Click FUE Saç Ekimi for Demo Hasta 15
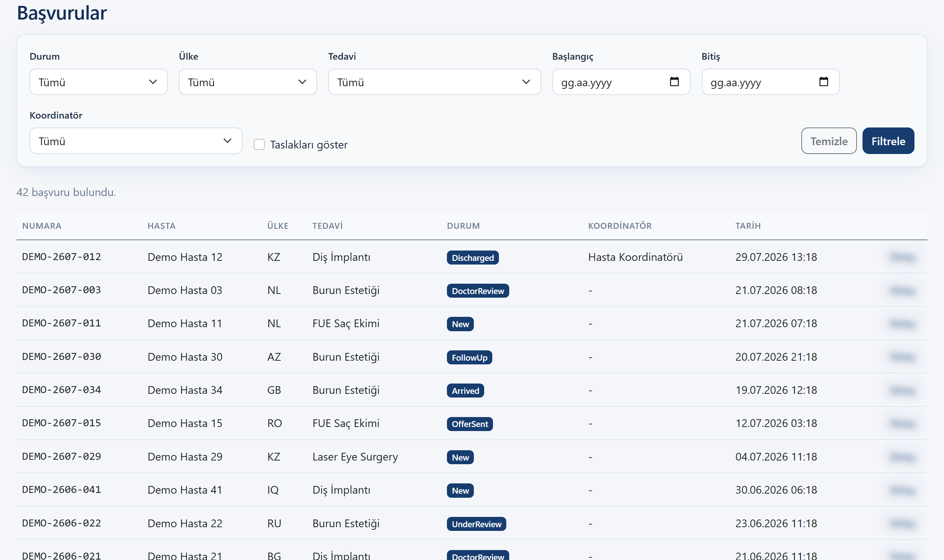Image resolution: width=944 pixels, height=560 pixels. click(x=346, y=423)
